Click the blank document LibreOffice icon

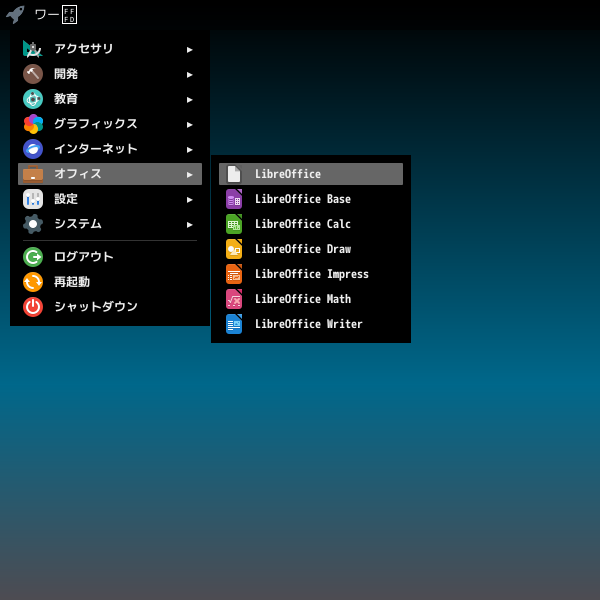coord(234,174)
